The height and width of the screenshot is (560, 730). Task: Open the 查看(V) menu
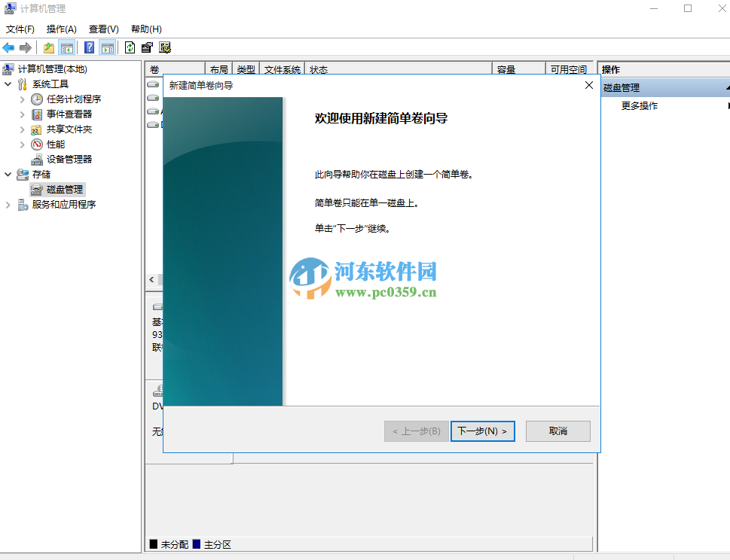pyautogui.click(x=103, y=29)
